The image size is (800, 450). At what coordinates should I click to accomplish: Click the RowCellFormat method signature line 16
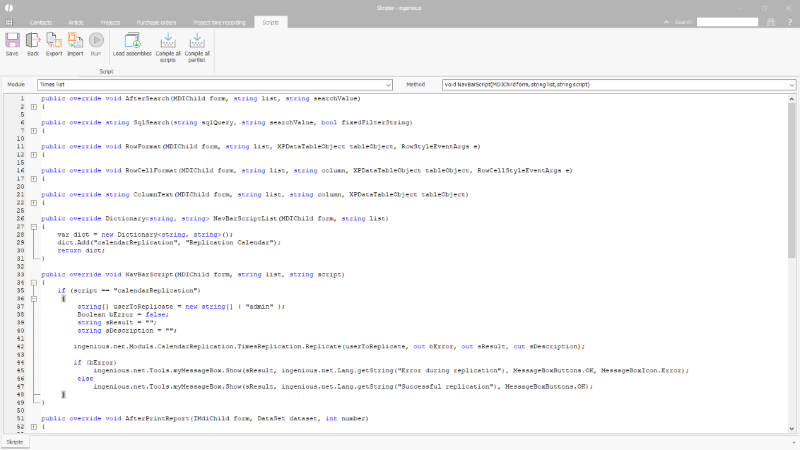pos(307,170)
